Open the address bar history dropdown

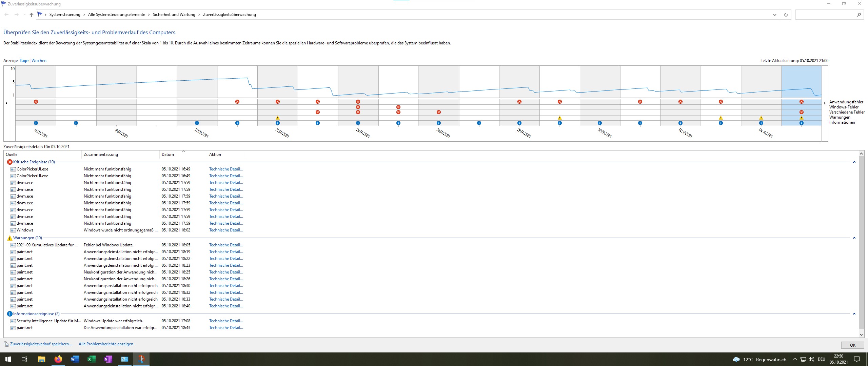coord(774,15)
